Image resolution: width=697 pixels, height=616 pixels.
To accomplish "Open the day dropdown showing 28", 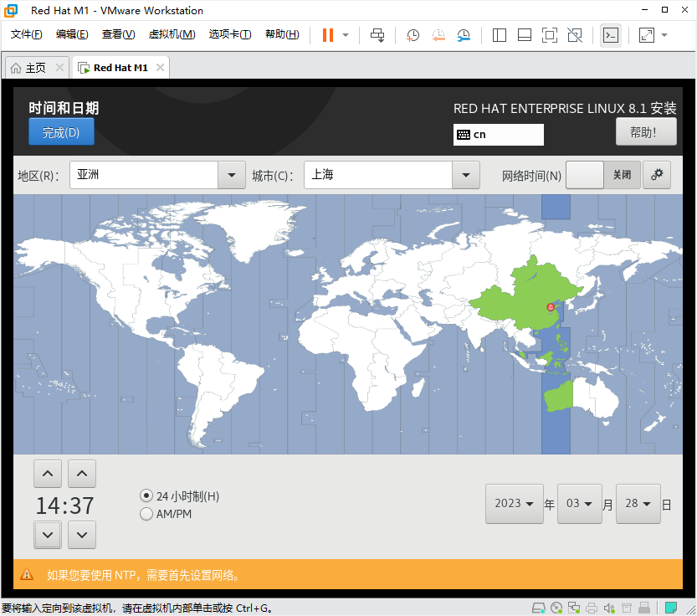I will point(638,504).
